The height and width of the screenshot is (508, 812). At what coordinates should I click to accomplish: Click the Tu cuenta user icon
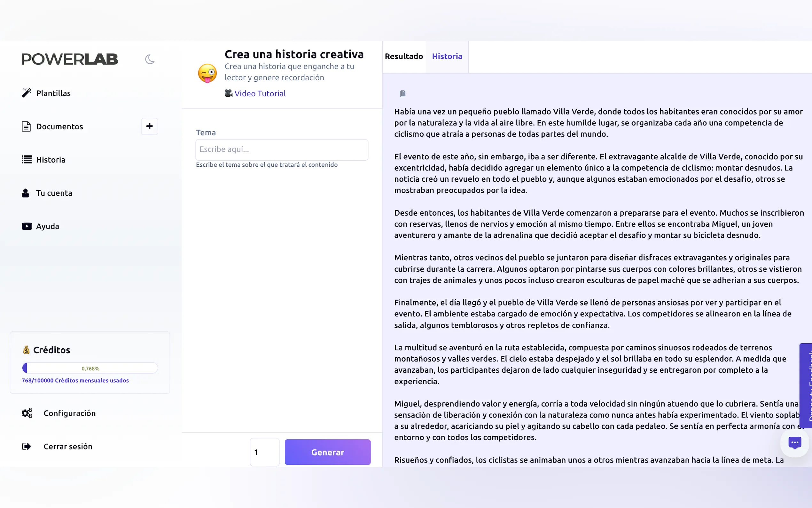click(x=26, y=193)
